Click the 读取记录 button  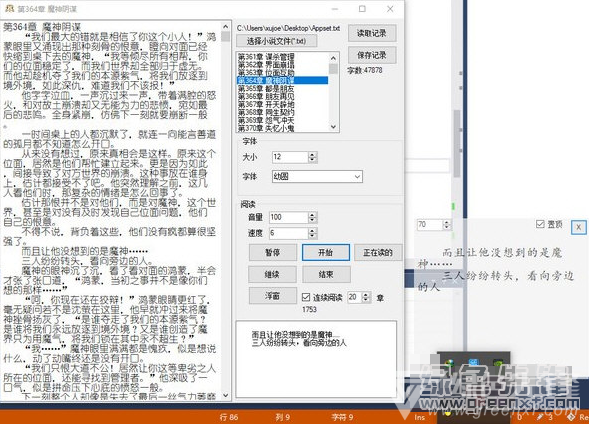pos(372,33)
